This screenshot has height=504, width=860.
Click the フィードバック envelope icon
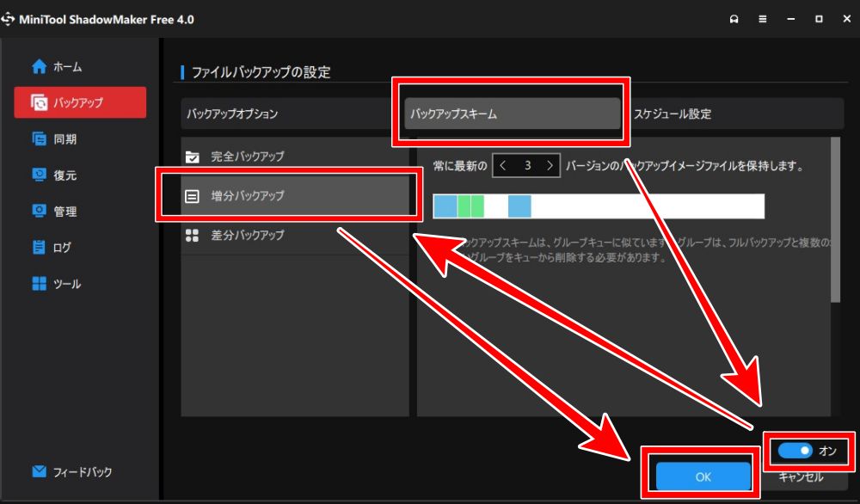tap(39, 471)
